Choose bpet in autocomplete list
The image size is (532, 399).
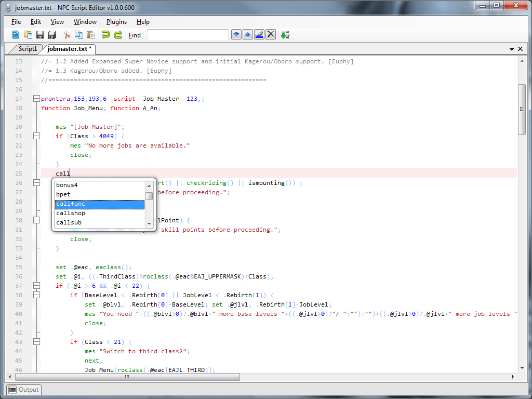[100, 194]
